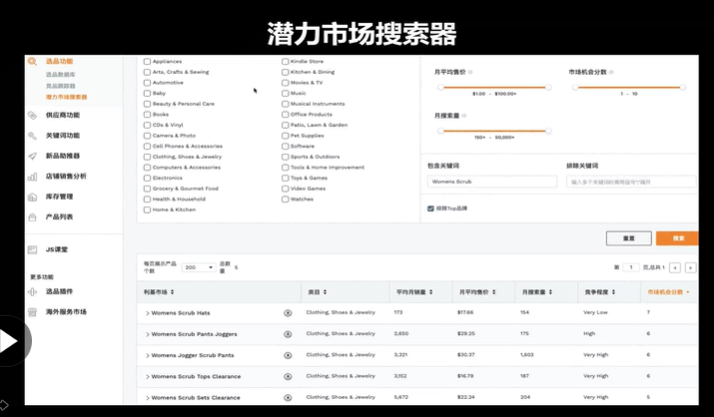Click the magnifier icon beside 选品功能
The height and width of the screenshot is (417, 714).
[x=32, y=61]
